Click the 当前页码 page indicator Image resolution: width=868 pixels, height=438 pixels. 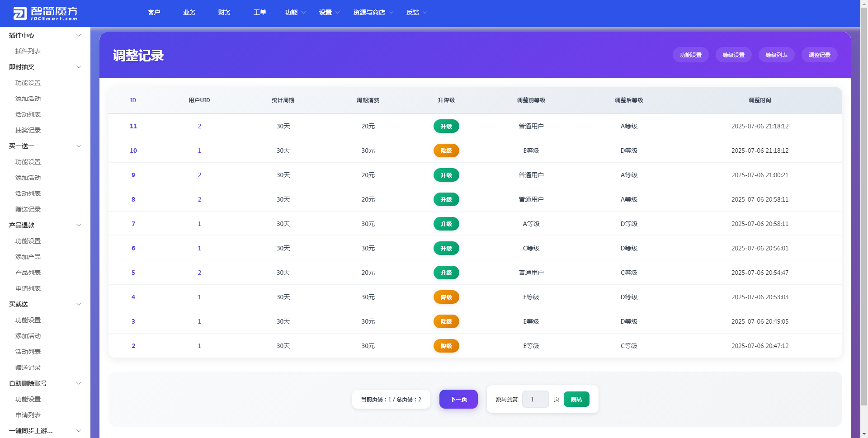click(x=391, y=399)
